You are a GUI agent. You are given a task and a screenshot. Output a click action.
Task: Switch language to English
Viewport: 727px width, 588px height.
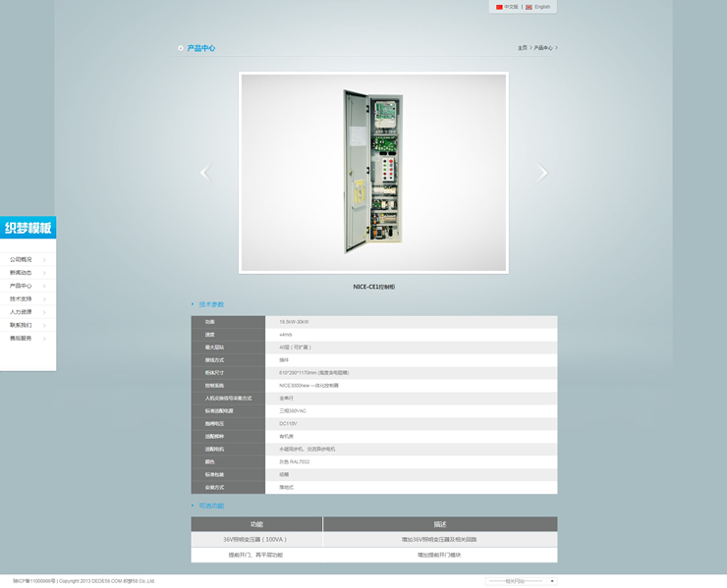coord(542,7)
